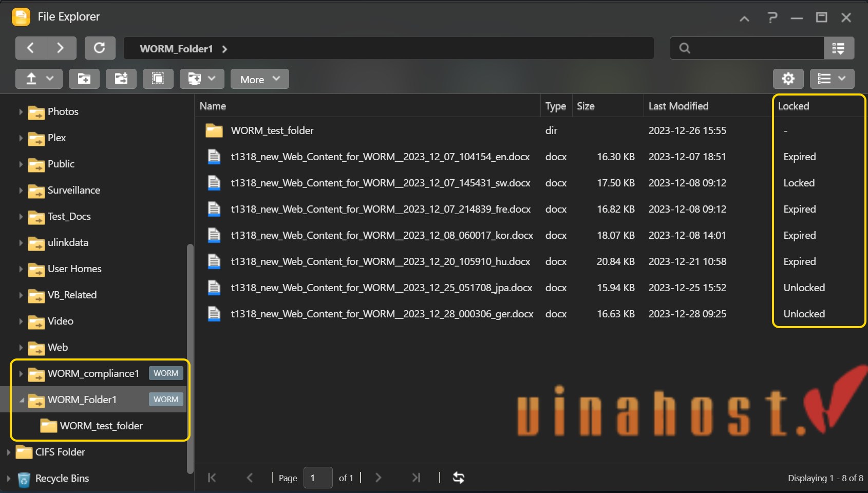Click the select all items icon
This screenshot has width=868, height=493.
point(158,79)
